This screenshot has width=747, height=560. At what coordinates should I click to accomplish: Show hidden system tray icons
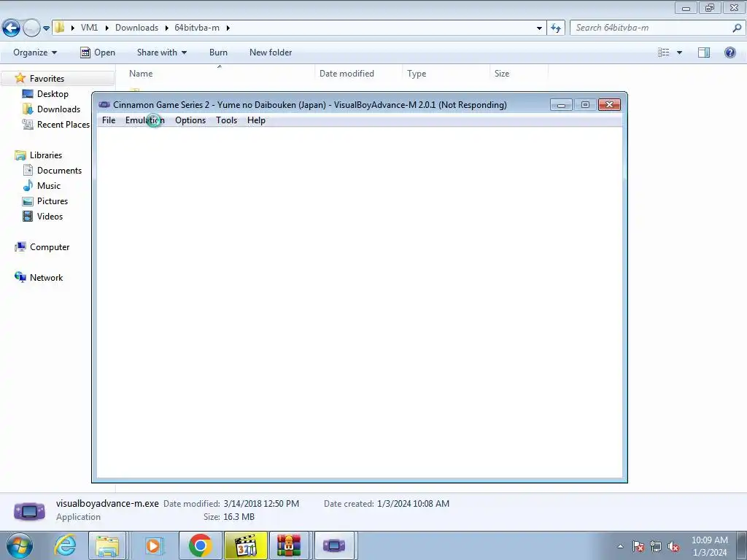point(620,547)
